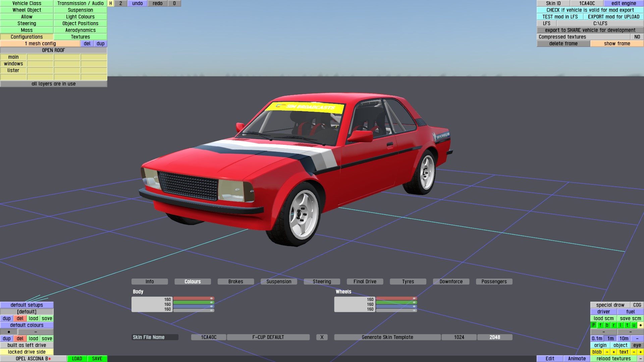Click the H button next to undo
The height and width of the screenshot is (362, 644).
(x=110, y=3)
